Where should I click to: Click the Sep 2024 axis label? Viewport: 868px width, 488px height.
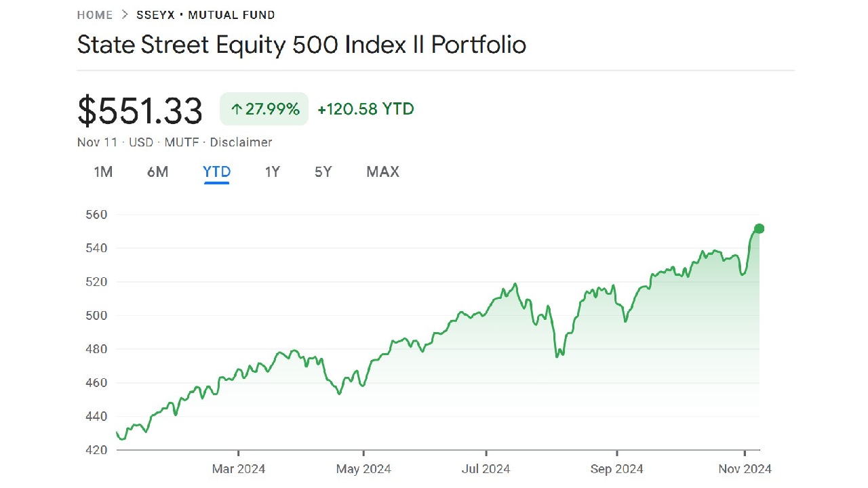(x=617, y=469)
